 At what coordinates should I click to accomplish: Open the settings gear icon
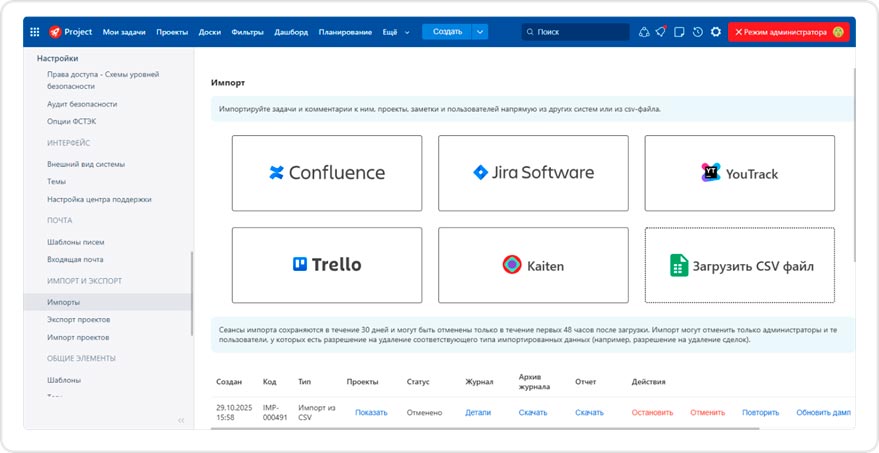tap(716, 32)
